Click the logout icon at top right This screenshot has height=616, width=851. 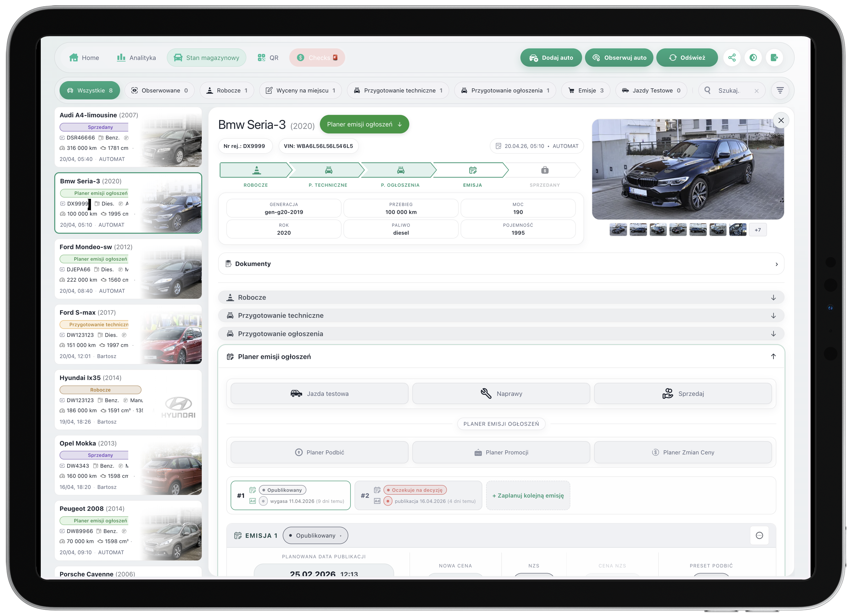774,57
